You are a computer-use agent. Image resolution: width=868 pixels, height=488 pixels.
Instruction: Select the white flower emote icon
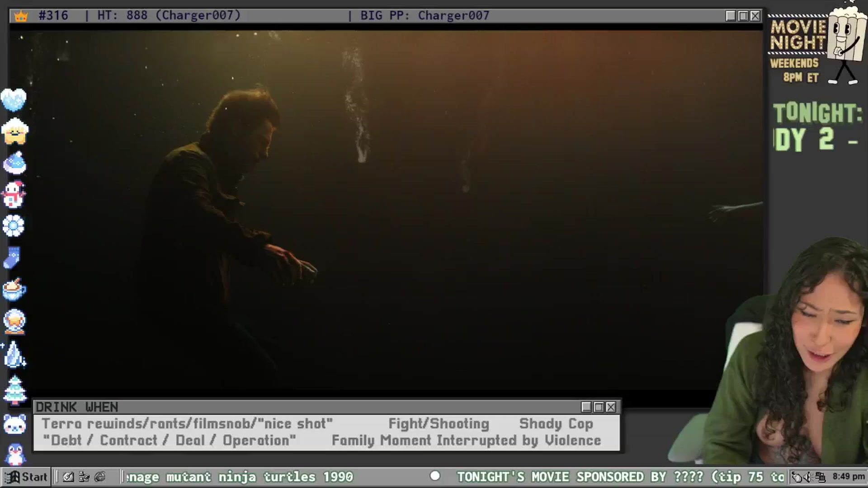(x=14, y=226)
